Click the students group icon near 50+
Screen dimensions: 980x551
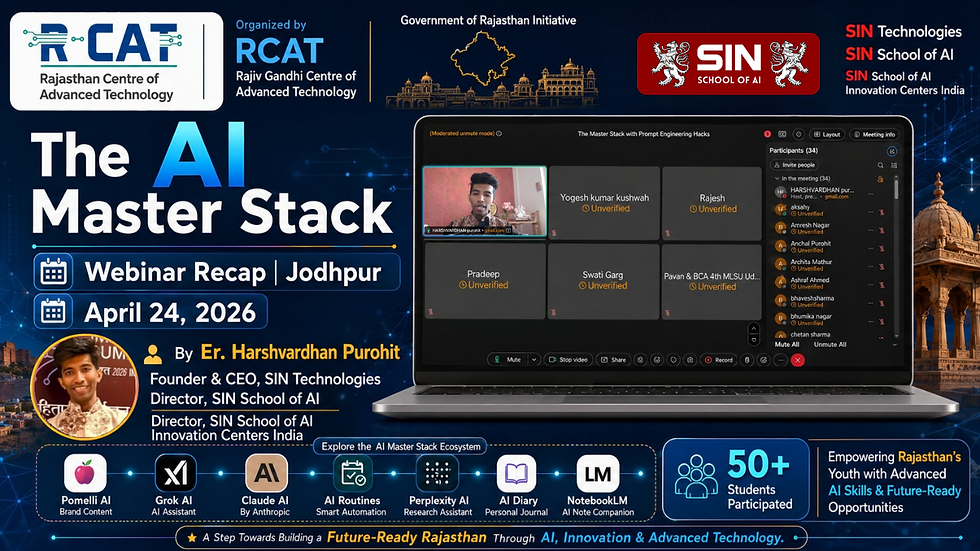[696, 477]
